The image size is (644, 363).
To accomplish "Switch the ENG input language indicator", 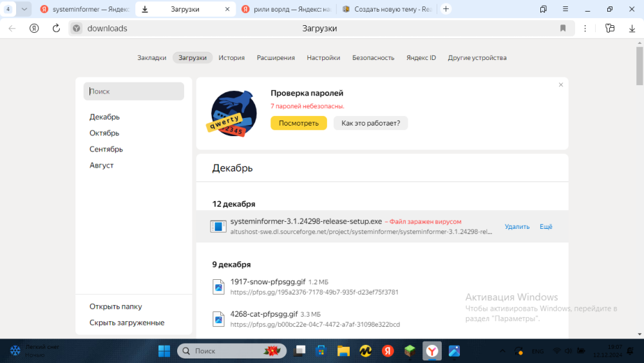I will point(538,351).
